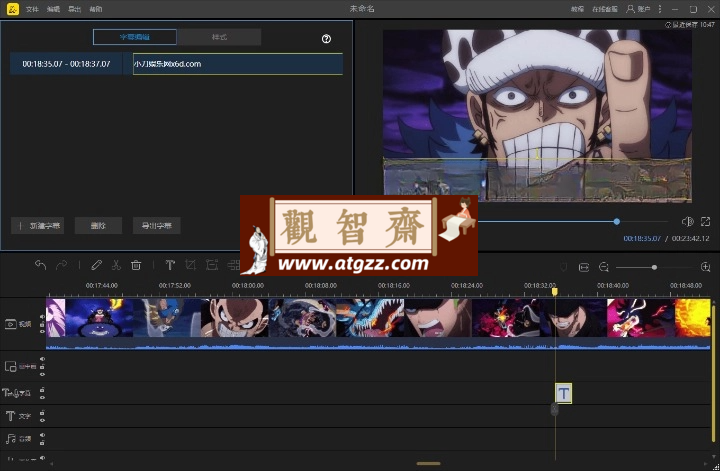The height and width of the screenshot is (471, 720).
Task: Click the preview playback progress slider handle
Action: click(x=617, y=222)
